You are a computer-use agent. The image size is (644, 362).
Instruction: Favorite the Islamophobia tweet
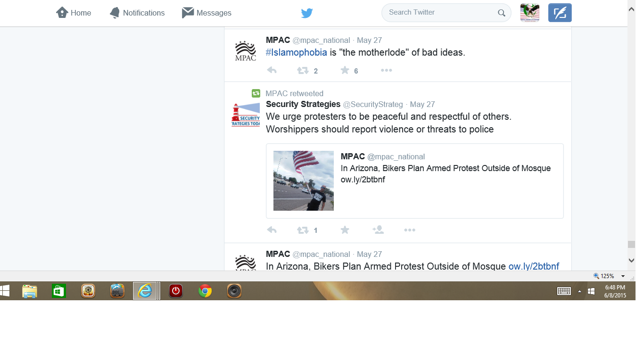click(x=345, y=70)
